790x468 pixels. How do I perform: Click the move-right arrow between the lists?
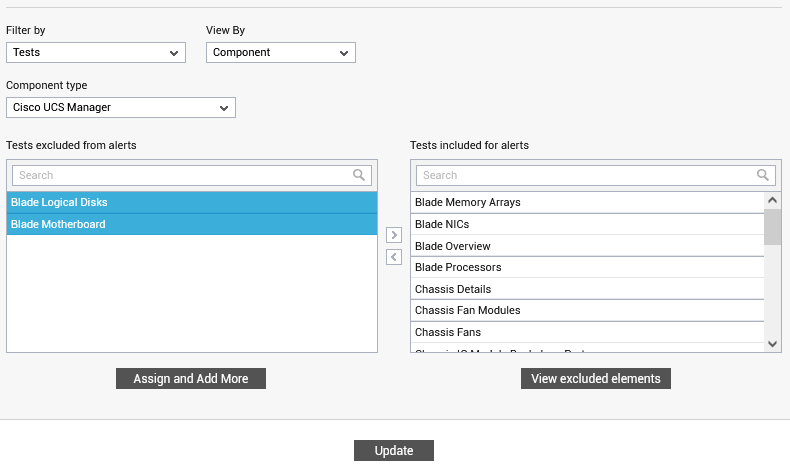pos(394,235)
